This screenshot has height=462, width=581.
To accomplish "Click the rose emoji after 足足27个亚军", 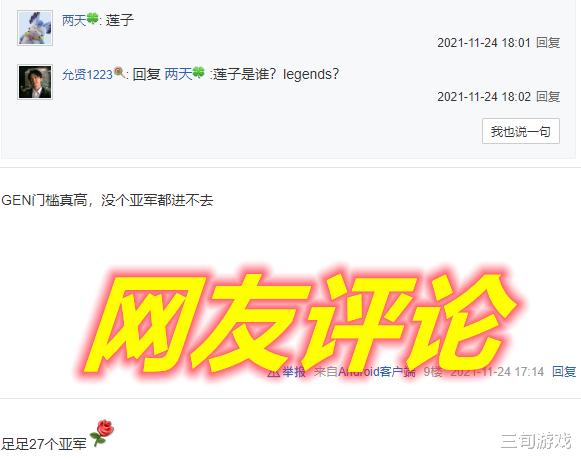I will [102, 433].
